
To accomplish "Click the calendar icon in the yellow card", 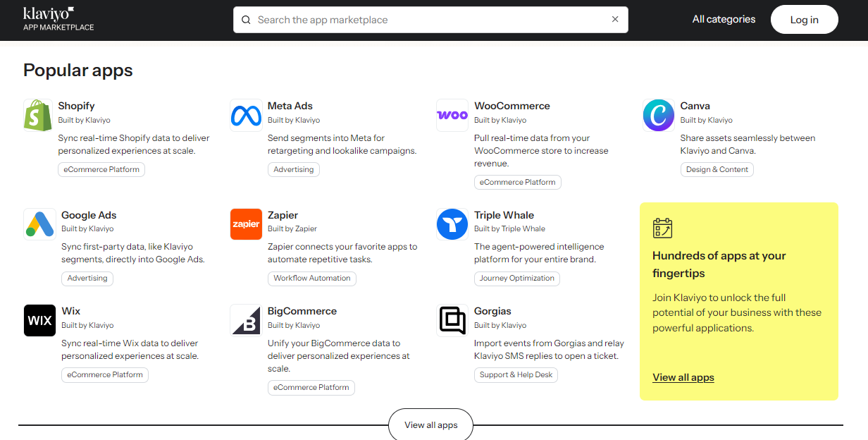I will [662, 228].
